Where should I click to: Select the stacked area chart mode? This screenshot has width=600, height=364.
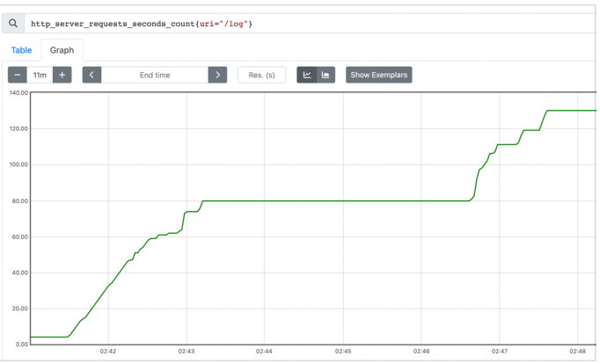326,75
